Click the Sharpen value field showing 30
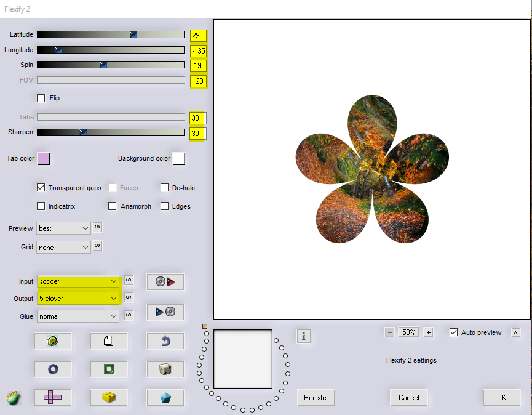 click(197, 134)
